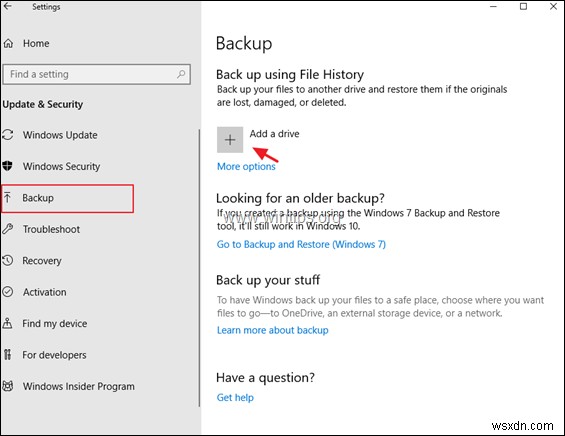
Task: Open the Recovery settings
Action: pos(42,261)
